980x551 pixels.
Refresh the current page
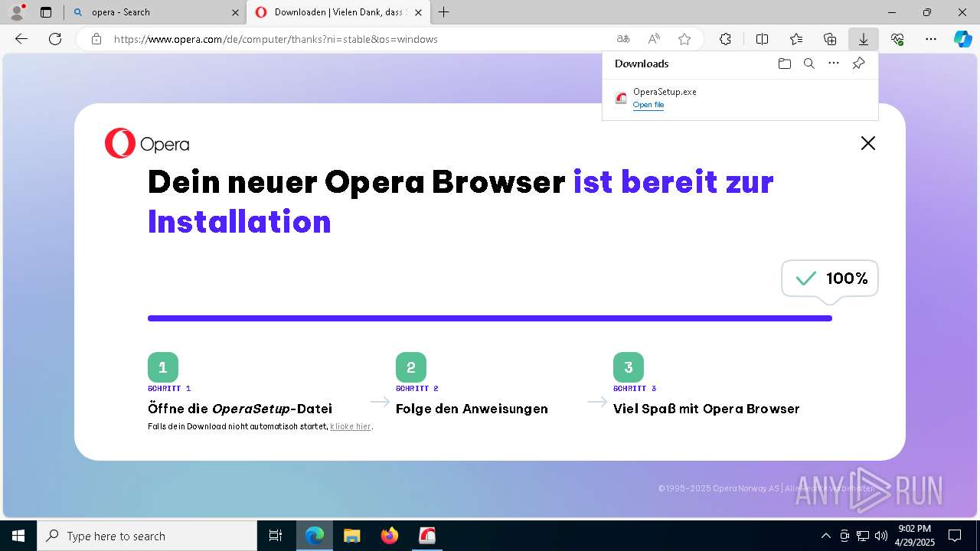[55, 39]
